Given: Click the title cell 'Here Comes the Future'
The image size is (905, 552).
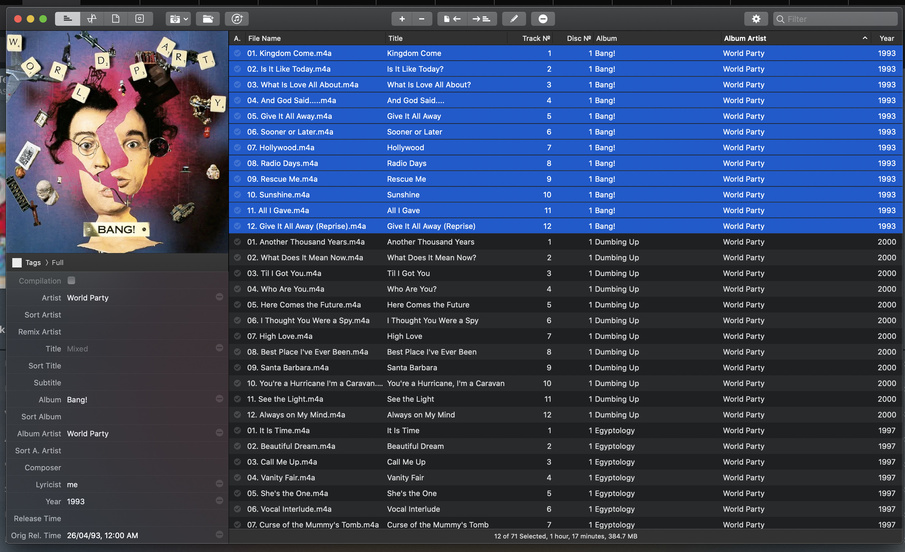Looking at the screenshot, I should click(428, 305).
